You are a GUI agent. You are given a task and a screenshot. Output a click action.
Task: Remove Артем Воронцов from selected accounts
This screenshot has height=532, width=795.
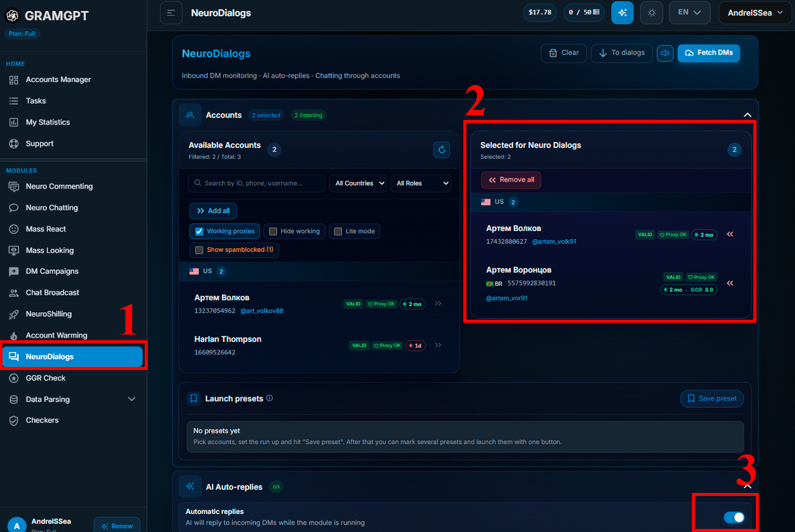(730, 283)
